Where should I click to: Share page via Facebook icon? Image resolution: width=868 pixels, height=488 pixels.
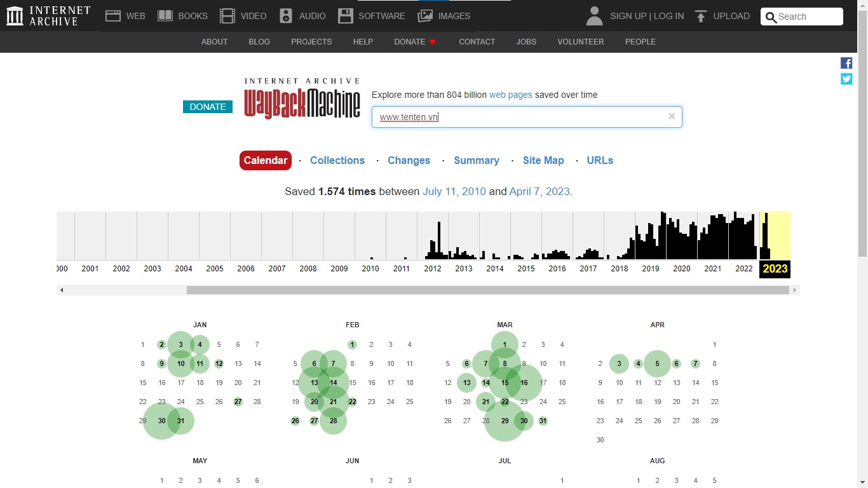(x=846, y=63)
